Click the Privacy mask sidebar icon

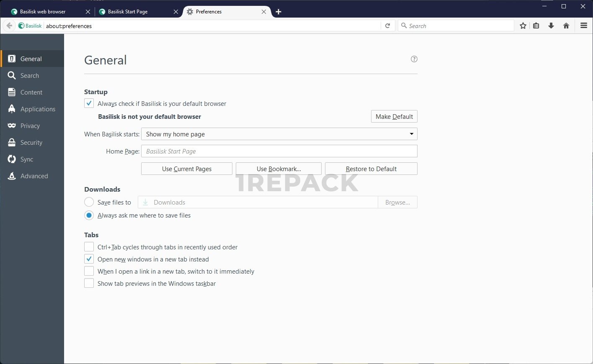[x=12, y=126]
